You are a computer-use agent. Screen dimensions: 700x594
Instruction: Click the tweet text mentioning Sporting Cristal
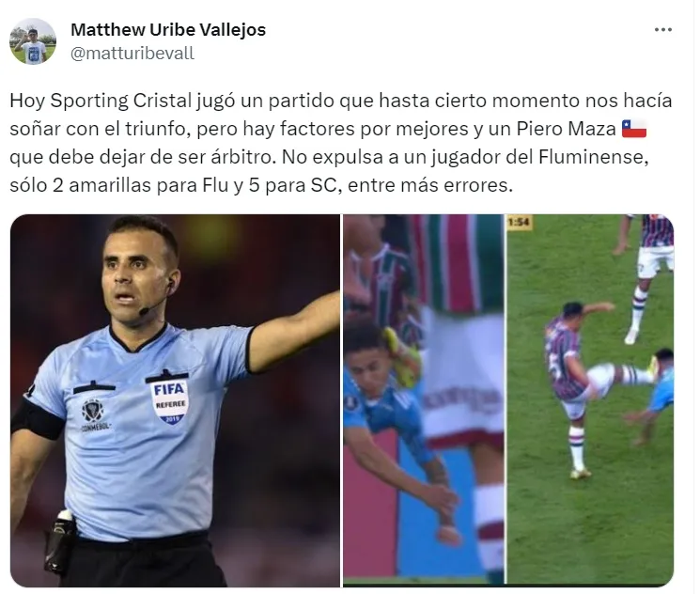pyautogui.click(x=341, y=143)
